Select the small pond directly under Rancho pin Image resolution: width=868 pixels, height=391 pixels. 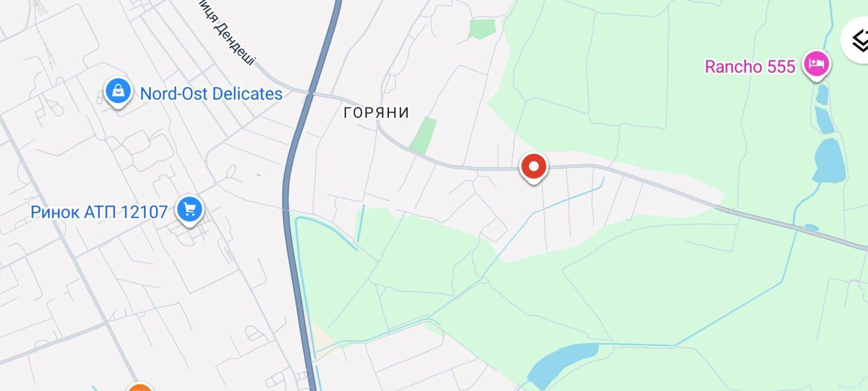(822, 94)
